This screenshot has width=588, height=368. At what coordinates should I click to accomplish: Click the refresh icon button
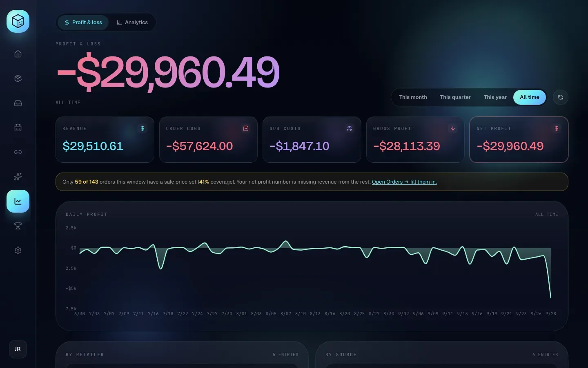point(561,97)
